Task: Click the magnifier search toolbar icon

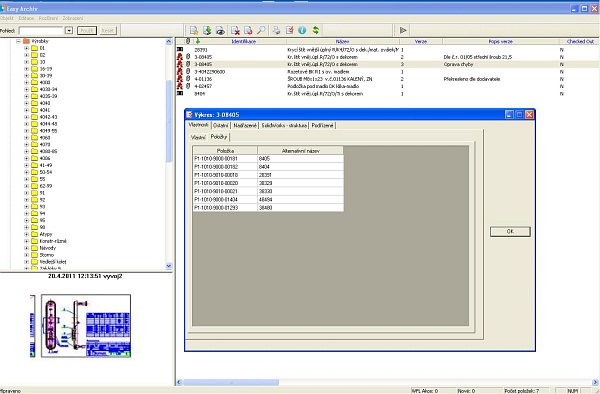Action: point(261,30)
